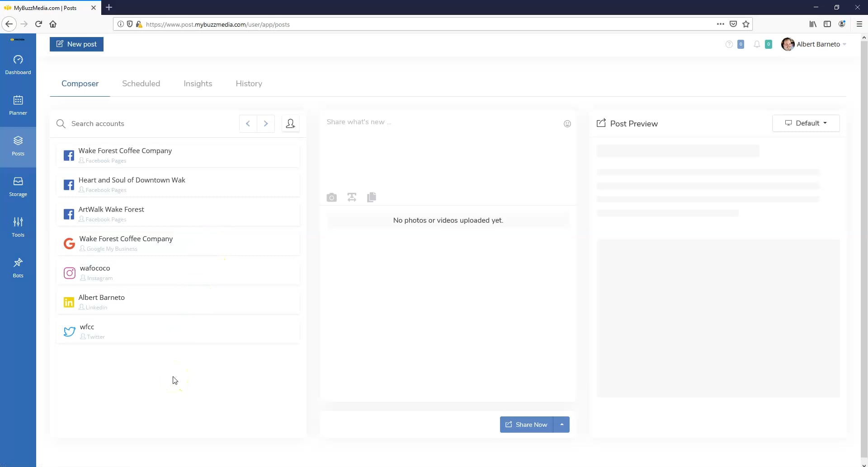Click the text caption tool icon
868x467 pixels.
[x=352, y=197]
